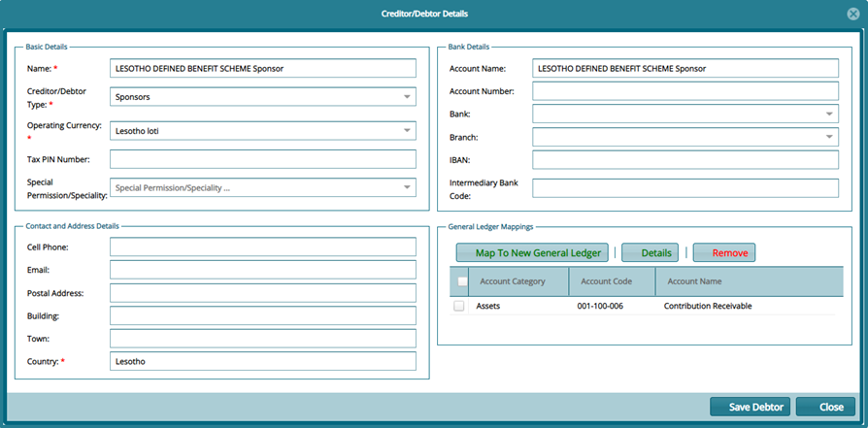Click into the Town field
The width and height of the screenshot is (868, 428).
coord(263,339)
